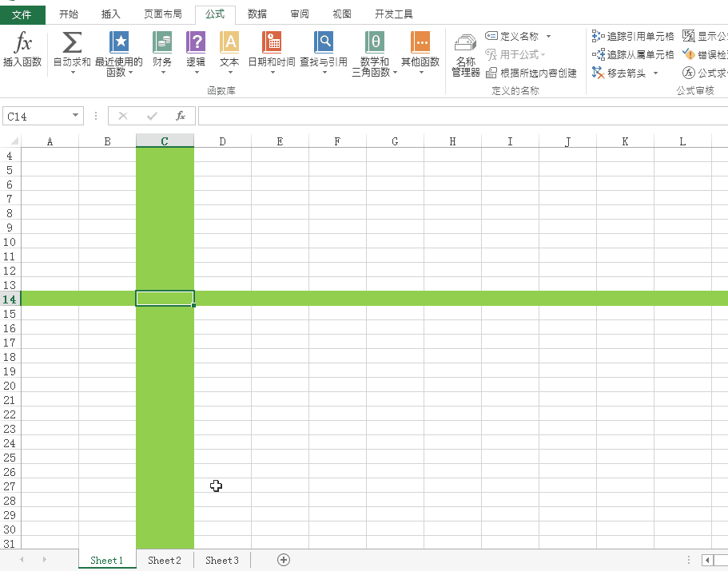Select column C header

(165, 141)
